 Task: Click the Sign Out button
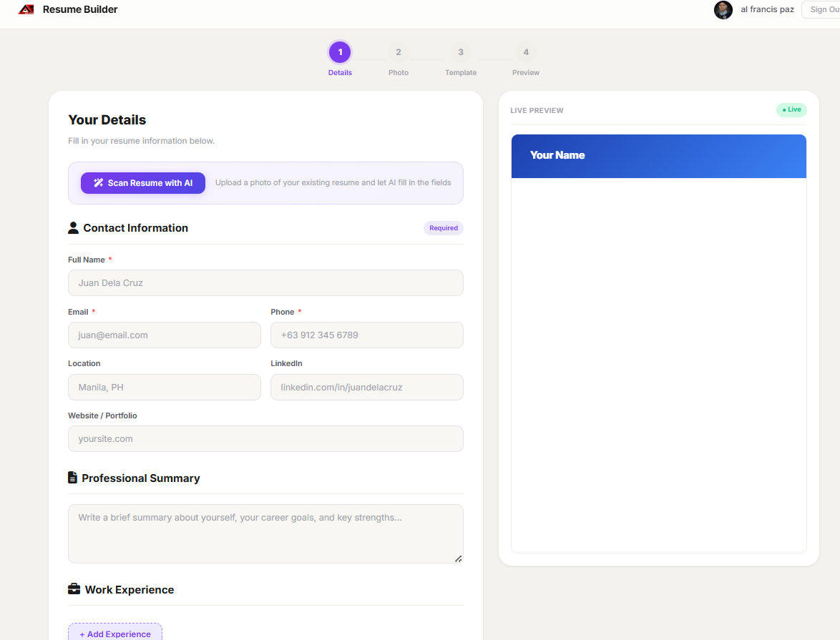pos(821,9)
